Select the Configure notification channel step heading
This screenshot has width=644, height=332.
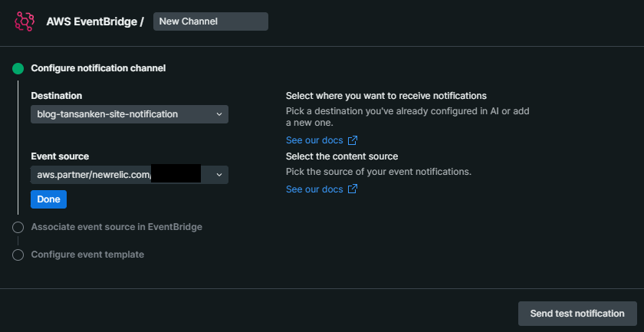[x=98, y=68]
